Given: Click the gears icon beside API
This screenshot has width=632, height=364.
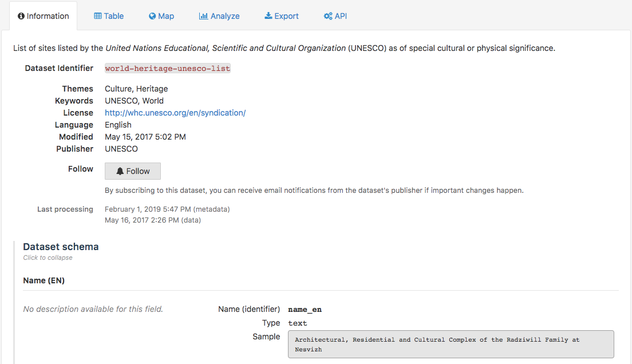Looking at the screenshot, I should point(328,16).
